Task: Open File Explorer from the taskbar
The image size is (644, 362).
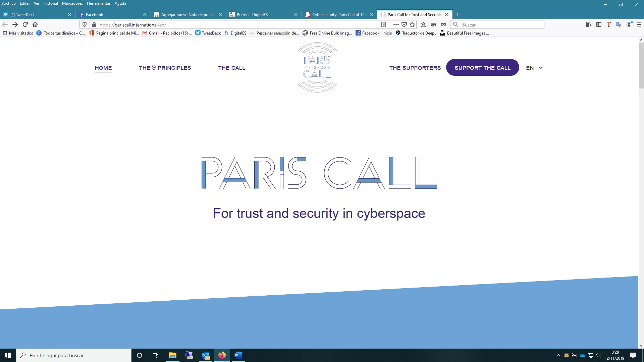Action: point(173,355)
